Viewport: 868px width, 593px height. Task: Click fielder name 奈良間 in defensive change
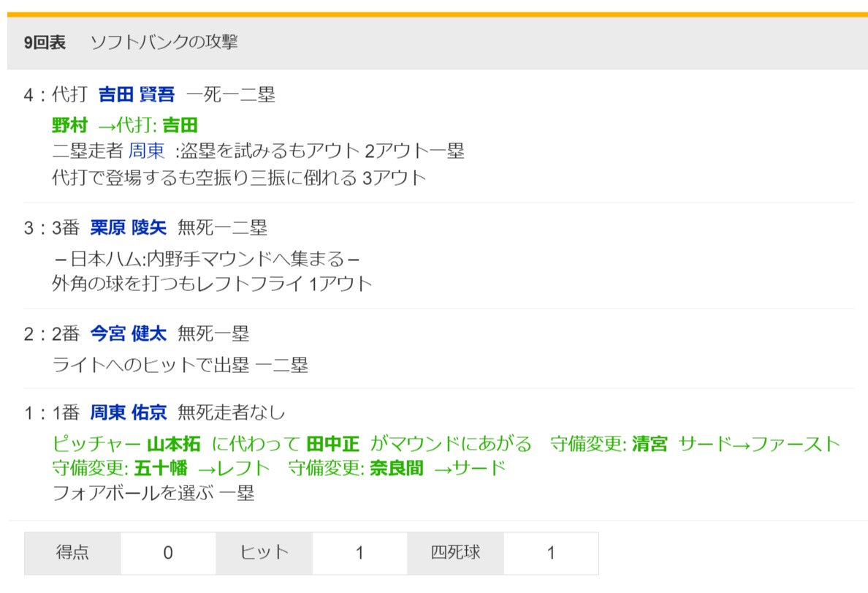pyautogui.click(x=396, y=468)
